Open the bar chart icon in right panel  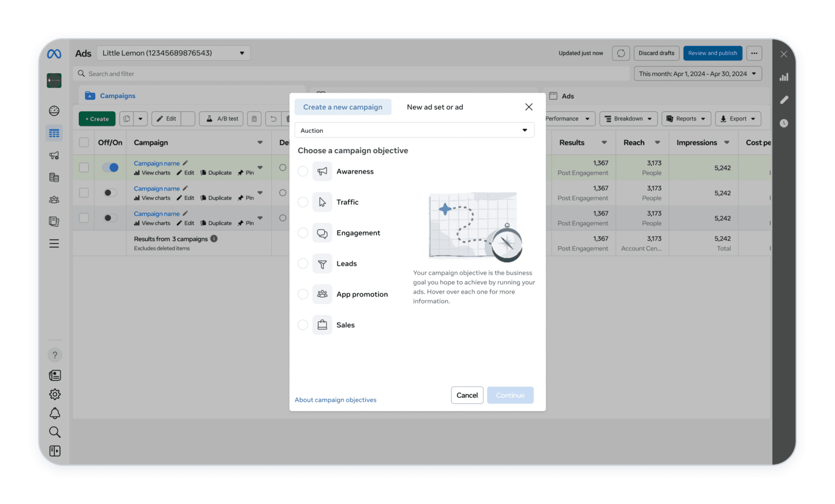tap(784, 77)
